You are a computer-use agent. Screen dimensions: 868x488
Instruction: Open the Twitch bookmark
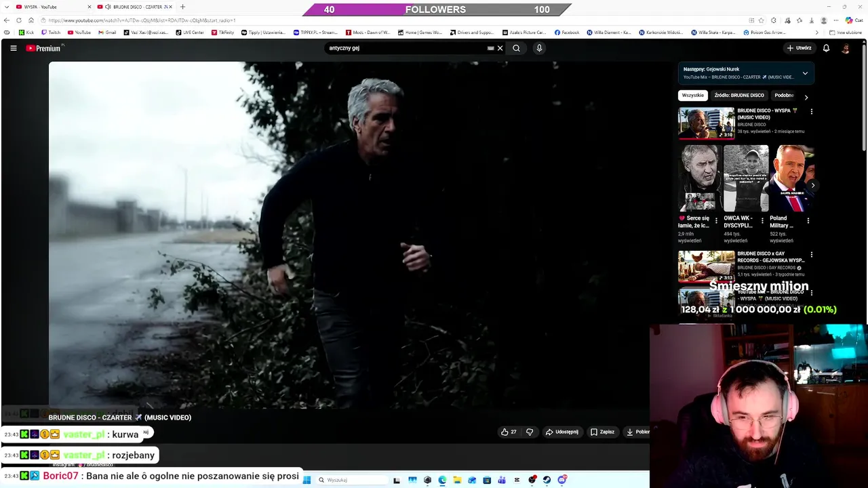[x=51, y=33]
